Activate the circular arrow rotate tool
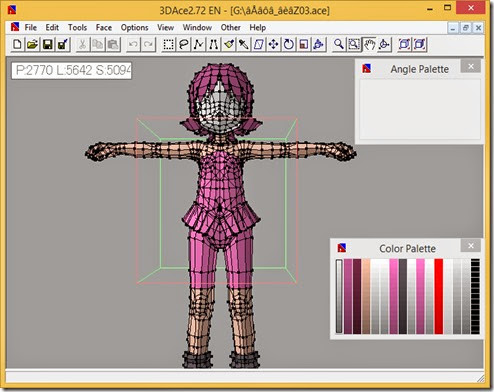 [288, 44]
